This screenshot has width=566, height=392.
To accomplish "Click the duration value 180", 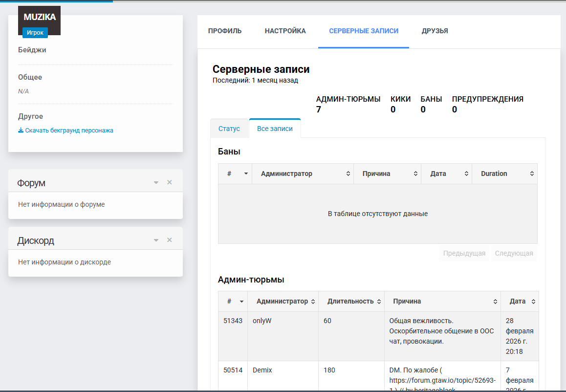I will pyautogui.click(x=329, y=370).
